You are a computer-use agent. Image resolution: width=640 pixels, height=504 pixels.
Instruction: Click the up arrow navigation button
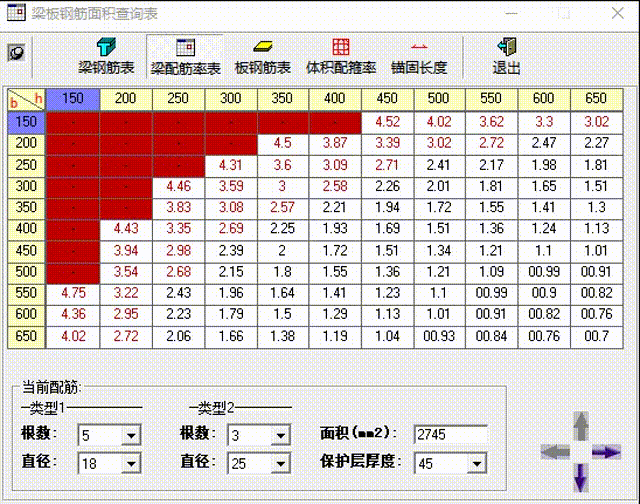pyautogui.click(x=581, y=426)
